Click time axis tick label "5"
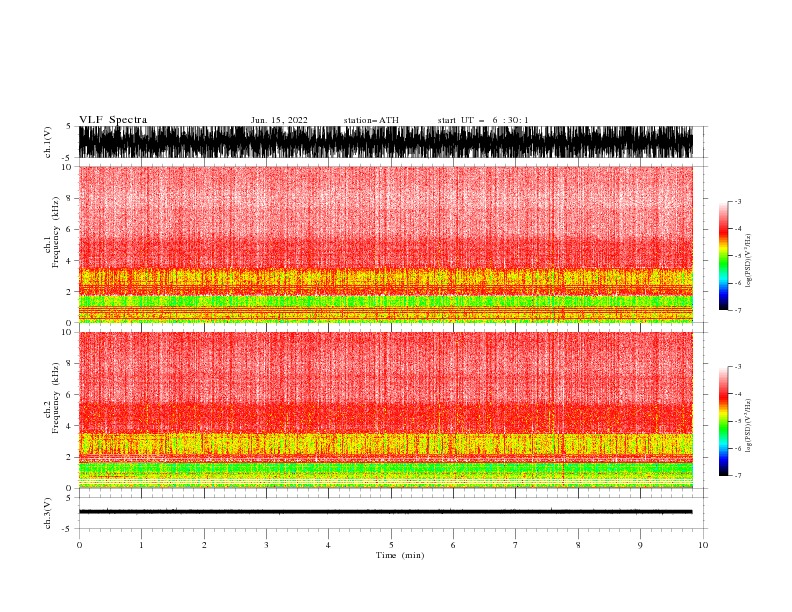The image size is (792, 612). (x=391, y=545)
